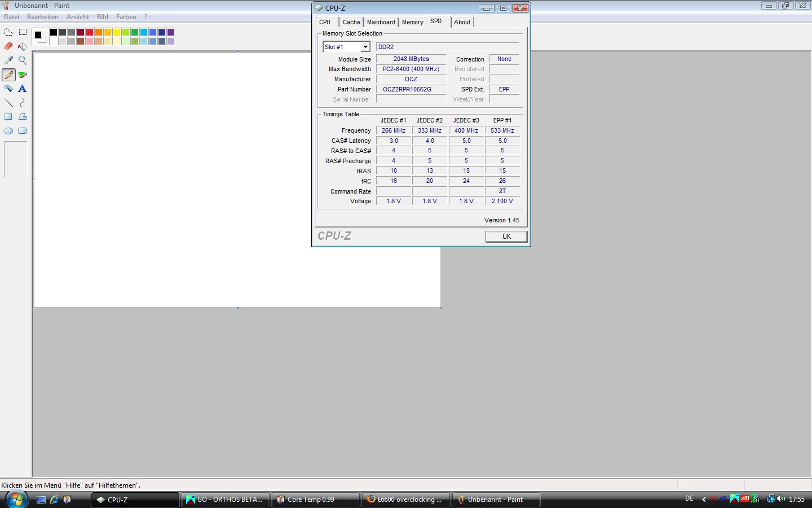Click the EPP #1 voltage 2.100 V cell
The height and width of the screenshot is (508, 812).
[x=502, y=201]
